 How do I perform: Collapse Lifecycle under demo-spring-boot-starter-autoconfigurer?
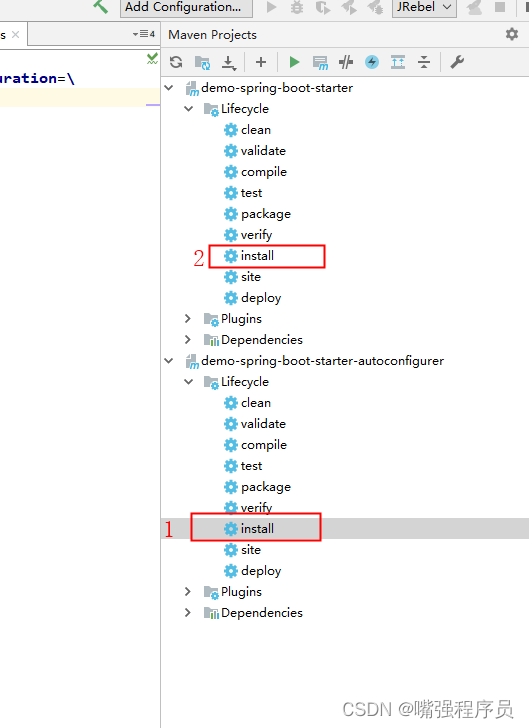tap(188, 382)
